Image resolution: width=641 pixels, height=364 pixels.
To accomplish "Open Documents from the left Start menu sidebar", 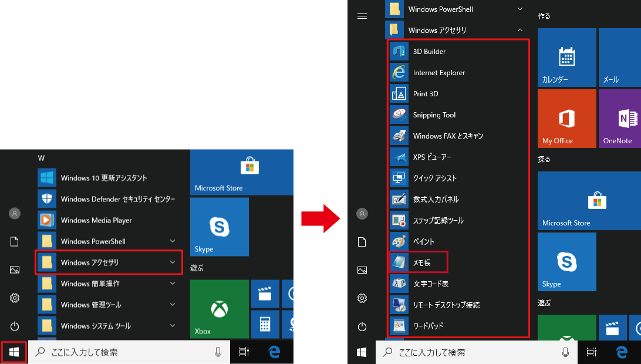I will [15, 241].
